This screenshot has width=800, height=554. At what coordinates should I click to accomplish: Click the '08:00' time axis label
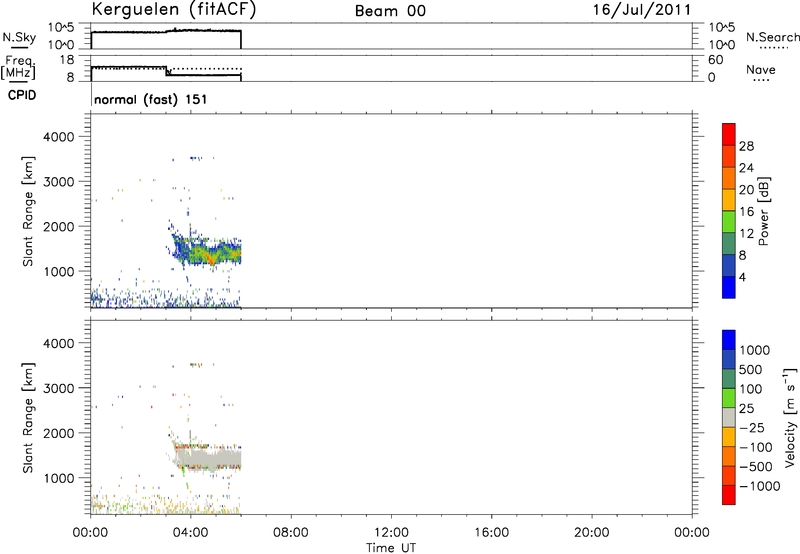(x=291, y=533)
